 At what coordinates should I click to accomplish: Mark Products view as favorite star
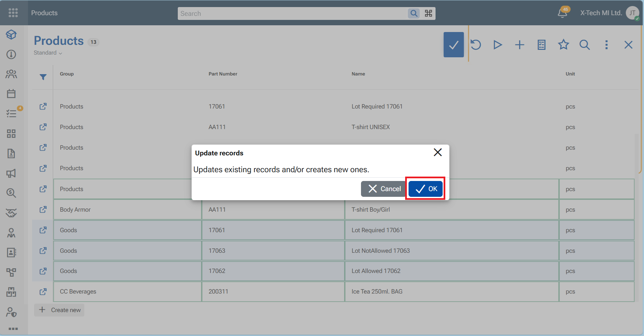click(563, 44)
